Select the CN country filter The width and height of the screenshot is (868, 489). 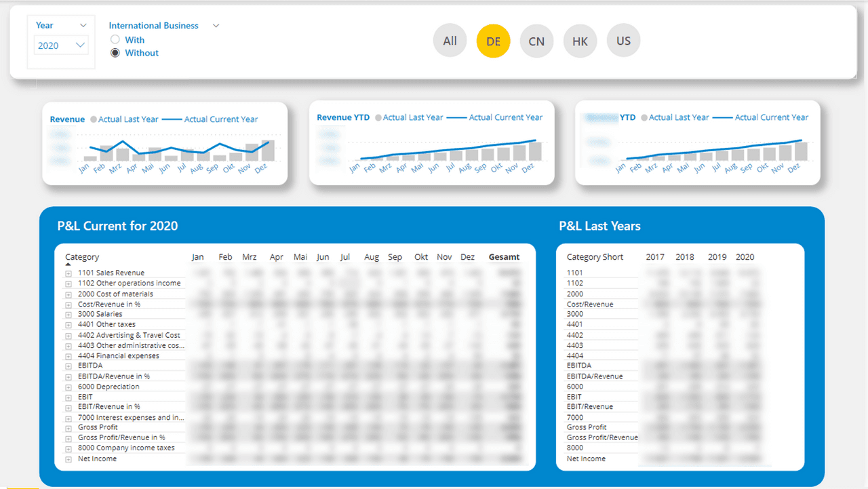536,41
